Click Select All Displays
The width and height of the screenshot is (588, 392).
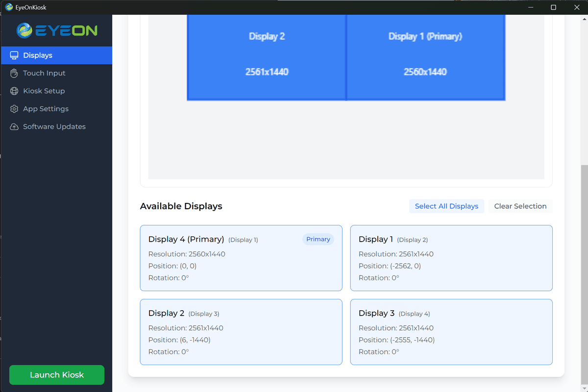(x=446, y=206)
